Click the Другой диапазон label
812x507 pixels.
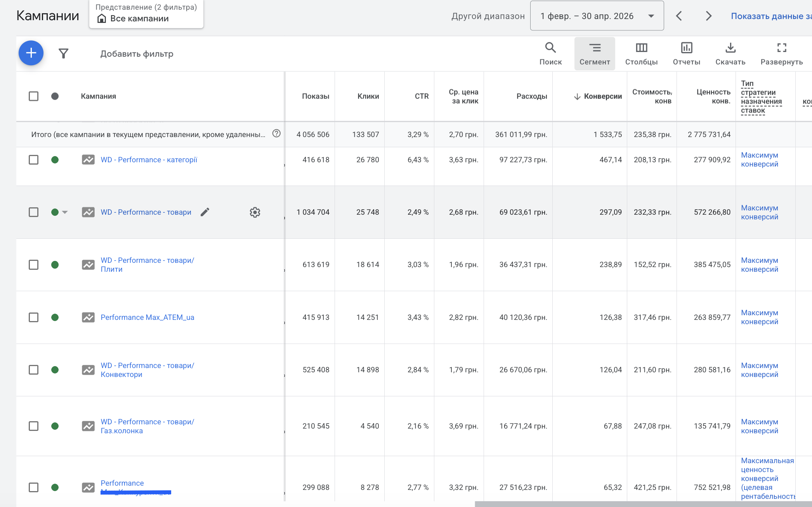488,16
